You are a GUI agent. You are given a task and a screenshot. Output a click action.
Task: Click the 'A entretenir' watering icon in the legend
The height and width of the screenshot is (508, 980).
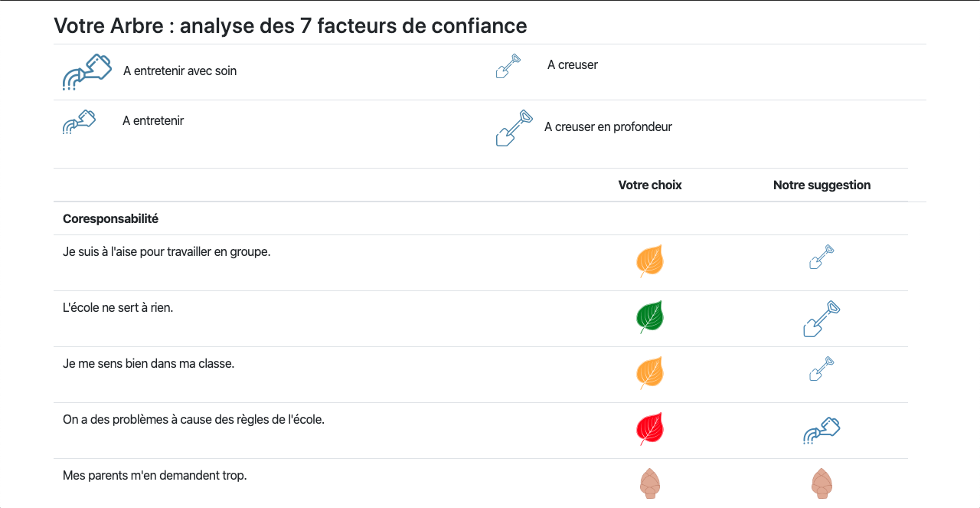click(79, 121)
